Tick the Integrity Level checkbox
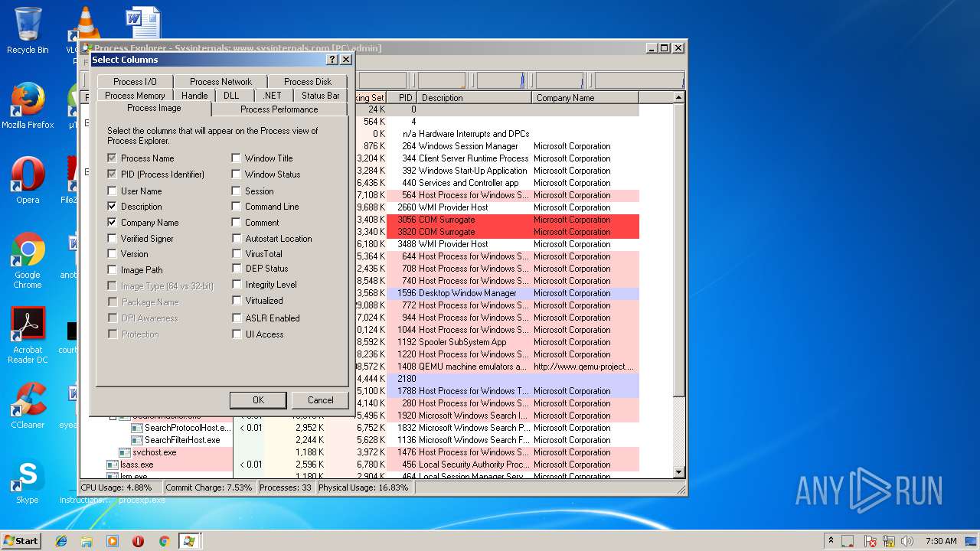This screenshot has width=980, height=551. [237, 284]
